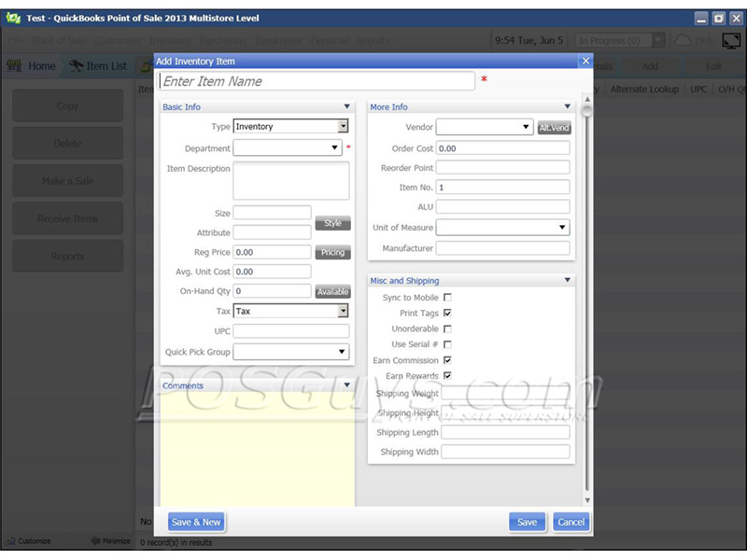Click the yellow Comments text area

(258, 450)
